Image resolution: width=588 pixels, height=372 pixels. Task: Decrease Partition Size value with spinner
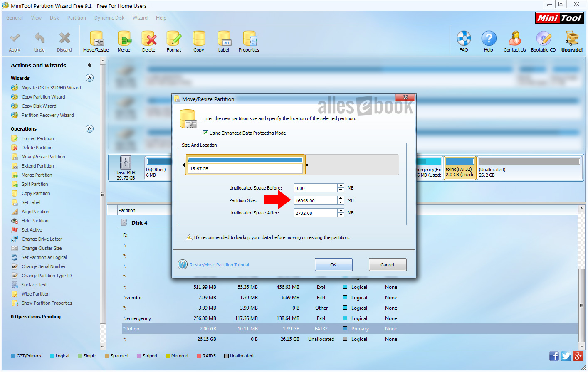point(341,202)
